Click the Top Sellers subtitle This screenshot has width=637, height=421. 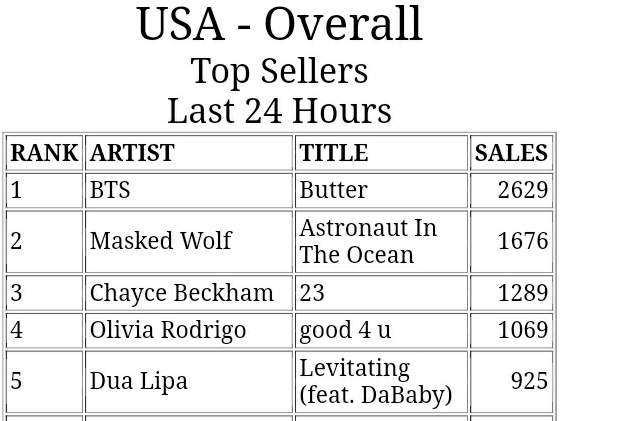(279, 71)
